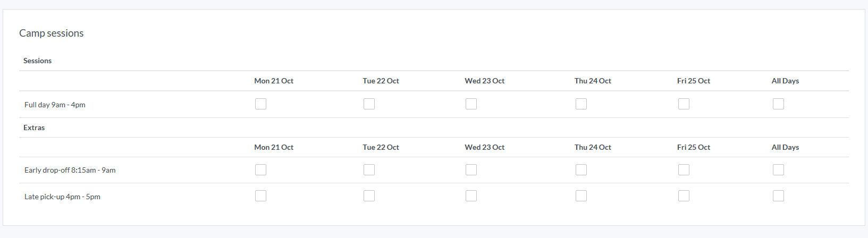Select Full day for Wed 23 Oct
This screenshot has width=868, height=238.
(x=471, y=104)
